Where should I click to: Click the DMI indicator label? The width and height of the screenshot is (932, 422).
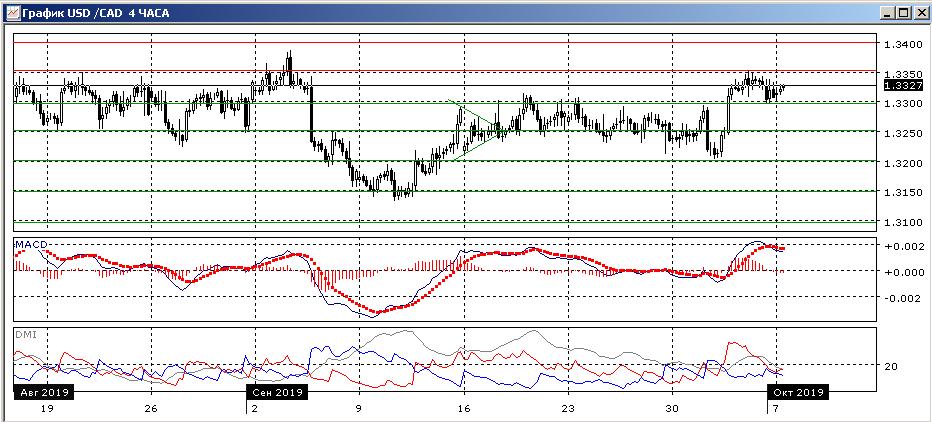click(23, 334)
